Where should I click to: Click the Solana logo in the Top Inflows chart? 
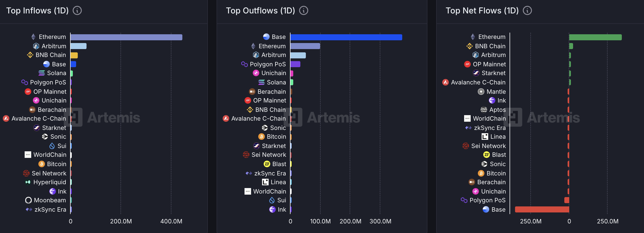42,73
